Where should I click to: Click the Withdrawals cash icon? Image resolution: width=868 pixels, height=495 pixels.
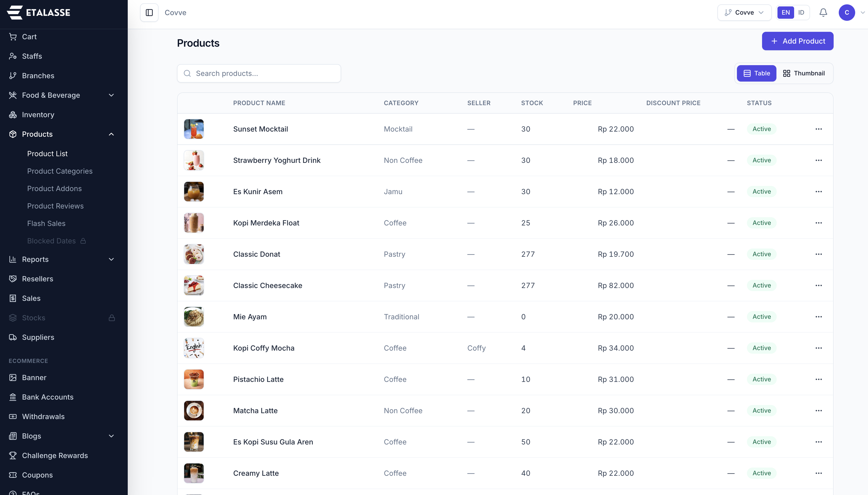pyautogui.click(x=13, y=417)
